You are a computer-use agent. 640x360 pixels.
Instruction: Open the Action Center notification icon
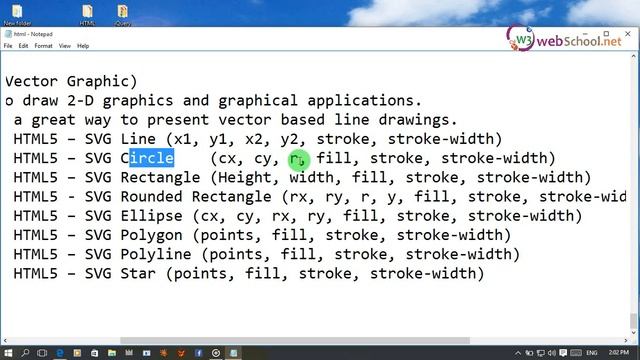coord(563,353)
